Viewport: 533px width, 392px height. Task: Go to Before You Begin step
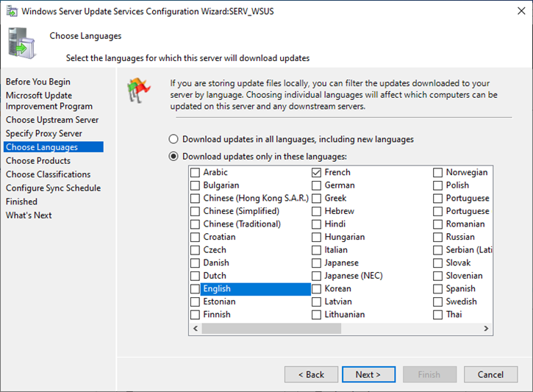click(x=38, y=82)
